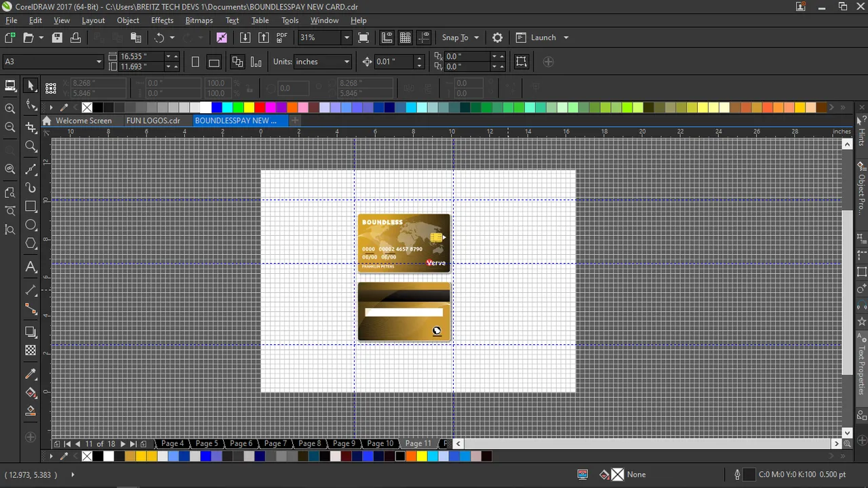
Task: Pick the Artistic Media tool
Action: (31, 188)
